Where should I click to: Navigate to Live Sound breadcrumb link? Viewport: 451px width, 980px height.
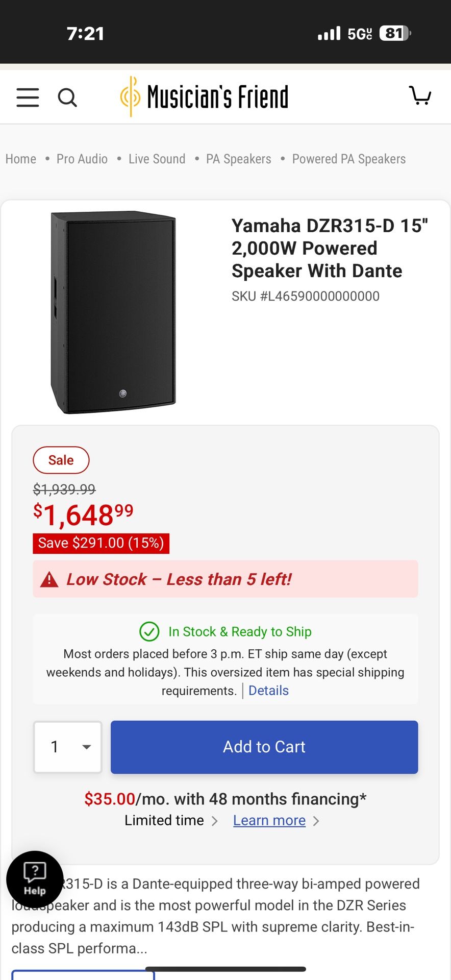pyautogui.click(x=157, y=159)
